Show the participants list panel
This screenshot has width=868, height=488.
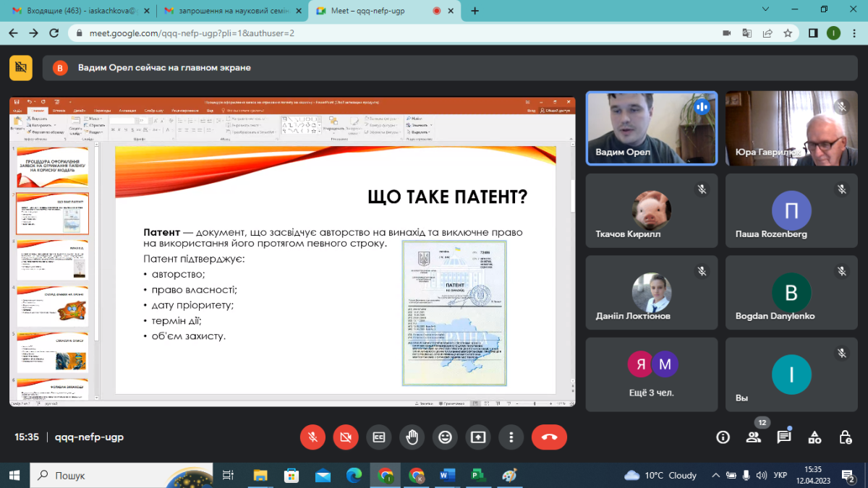click(754, 437)
